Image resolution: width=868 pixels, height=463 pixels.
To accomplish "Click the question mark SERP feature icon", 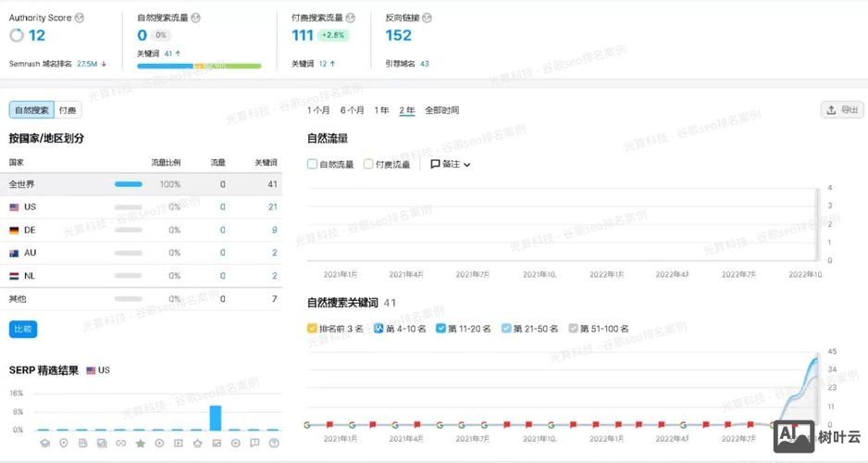I will point(274,443).
